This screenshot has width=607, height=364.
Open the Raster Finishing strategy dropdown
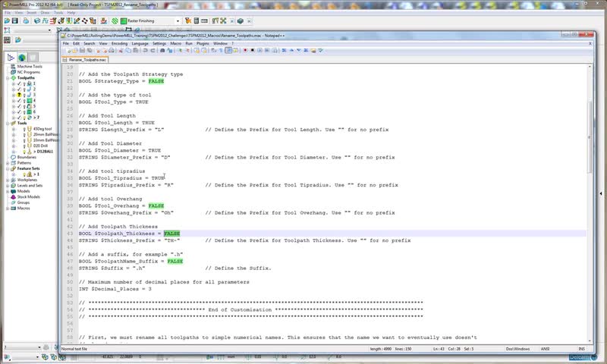tap(178, 21)
